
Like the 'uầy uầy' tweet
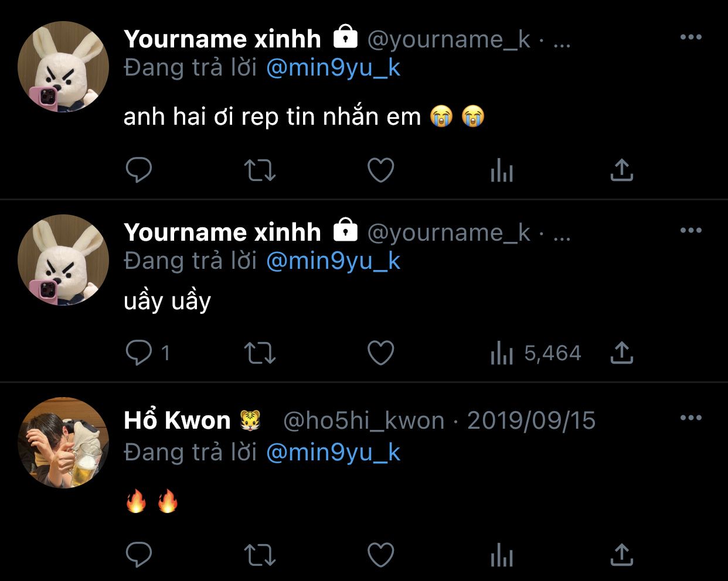pyautogui.click(x=380, y=353)
